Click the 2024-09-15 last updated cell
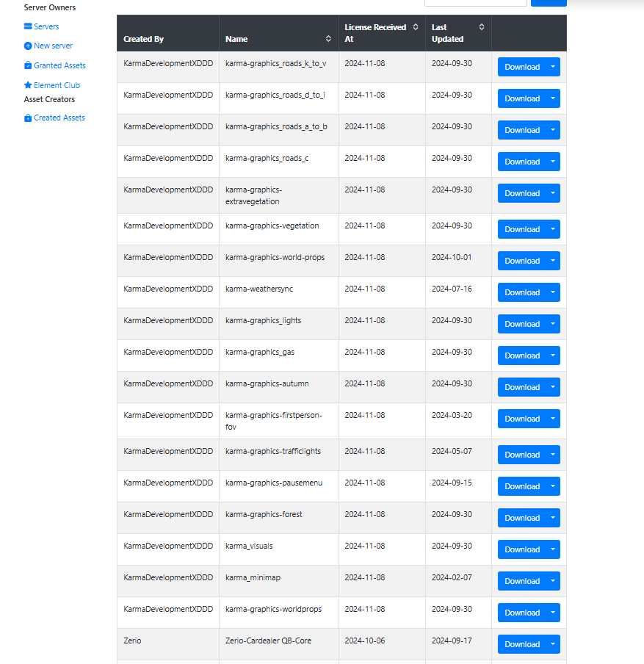Image resolution: width=644 pixels, height=664 pixels. click(x=458, y=486)
